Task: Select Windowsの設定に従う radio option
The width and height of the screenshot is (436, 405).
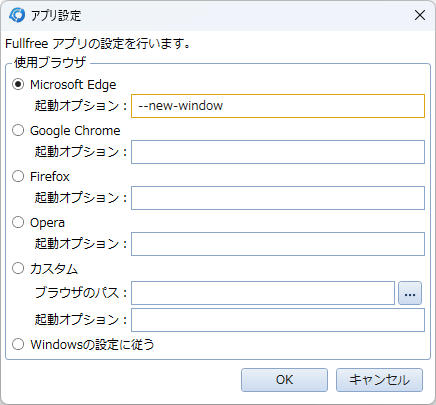Action: coord(18,344)
